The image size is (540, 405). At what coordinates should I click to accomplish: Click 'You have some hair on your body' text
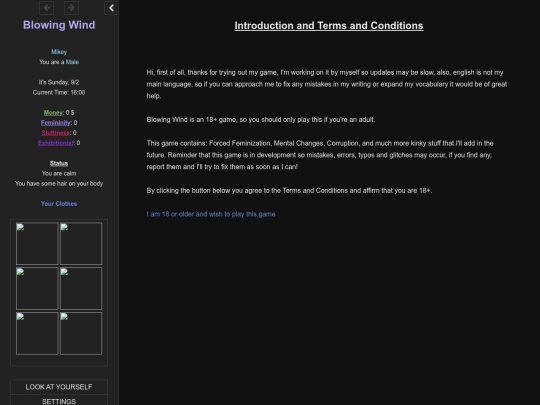click(59, 184)
